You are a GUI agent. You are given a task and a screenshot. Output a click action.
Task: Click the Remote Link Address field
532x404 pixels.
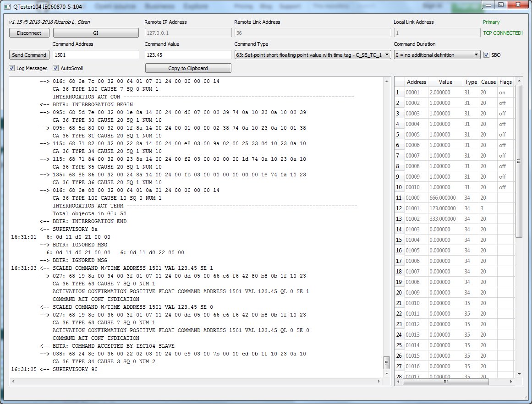click(x=313, y=33)
